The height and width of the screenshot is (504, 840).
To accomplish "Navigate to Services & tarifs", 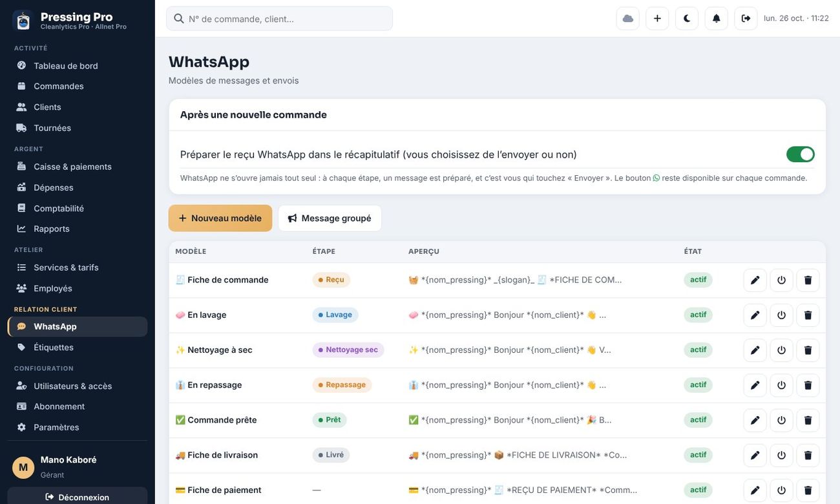I will (78, 268).
